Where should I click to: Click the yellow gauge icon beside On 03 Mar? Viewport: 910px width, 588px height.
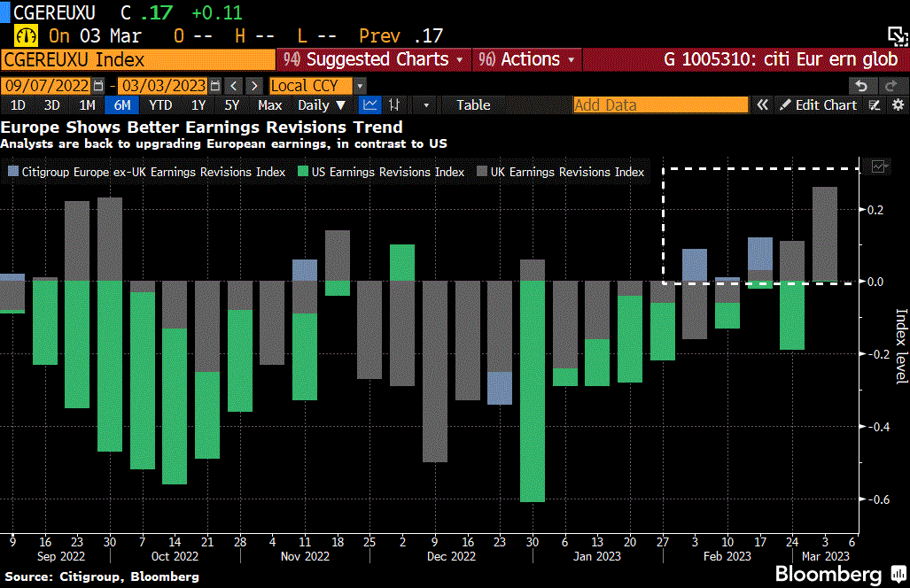pyautogui.click(x=26, y=36)
